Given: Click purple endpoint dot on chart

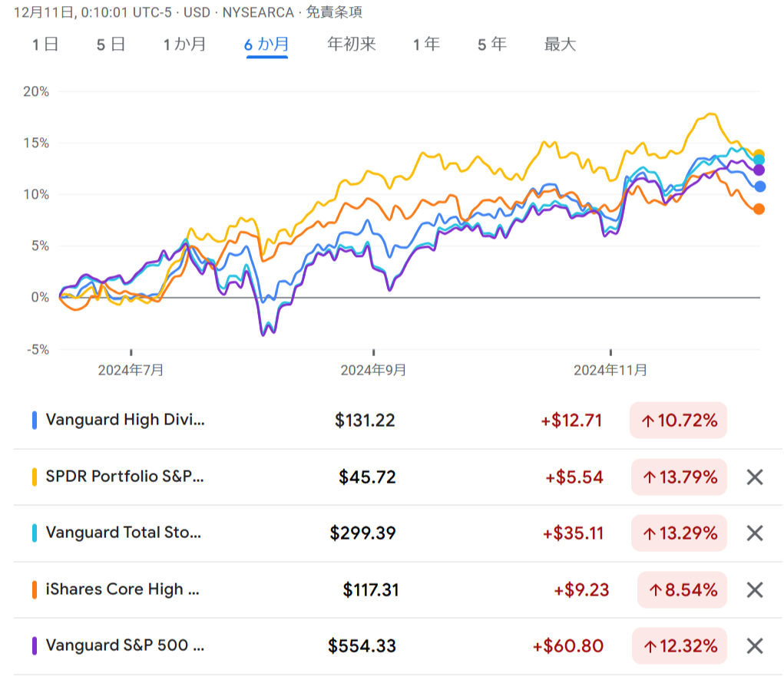Looking at the screenshot, I should tap(759, 170).
